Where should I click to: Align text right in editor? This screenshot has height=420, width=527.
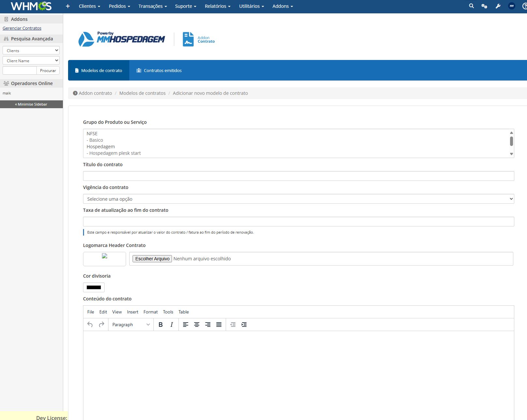[x=208, y=325]
